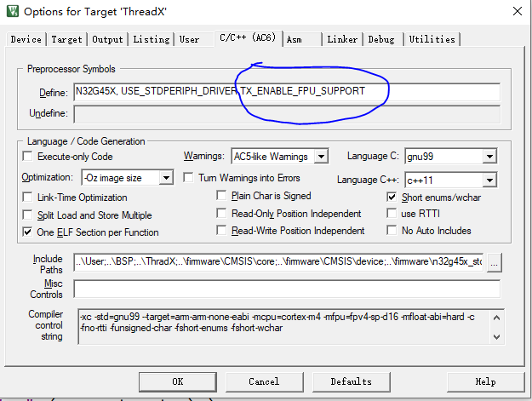Open the Listing tab
532x401 pixels.
152,39
